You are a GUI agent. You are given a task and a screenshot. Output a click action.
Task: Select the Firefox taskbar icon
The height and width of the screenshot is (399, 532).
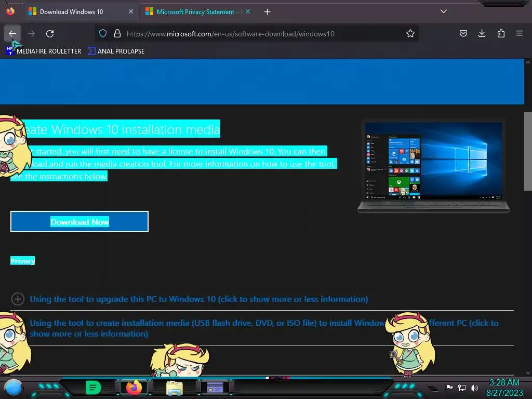point(134,388)
